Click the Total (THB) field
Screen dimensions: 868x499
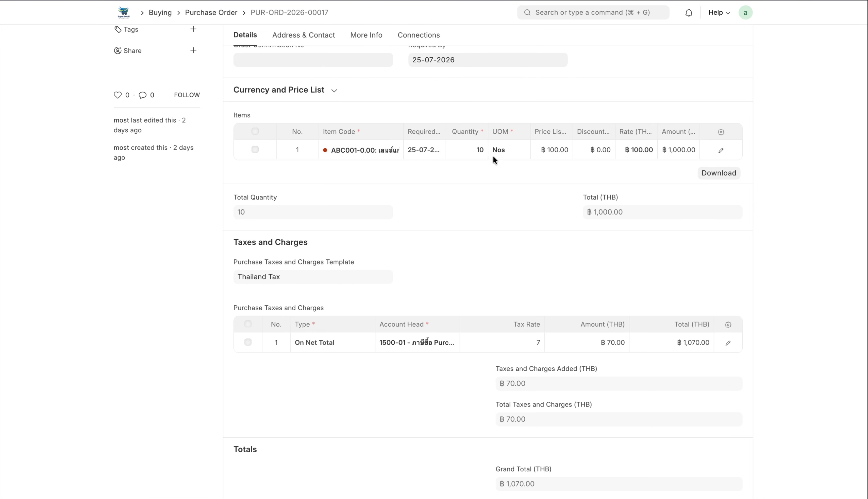663,212
